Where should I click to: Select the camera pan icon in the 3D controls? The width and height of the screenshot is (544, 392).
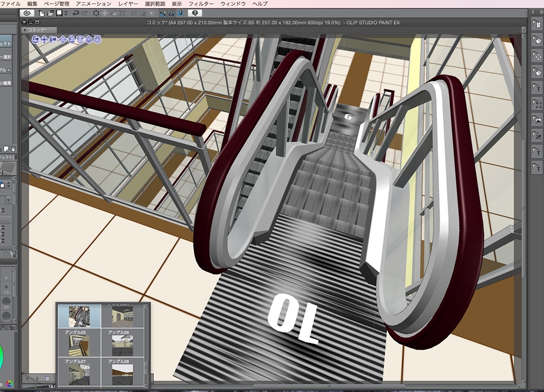(45, 40)
